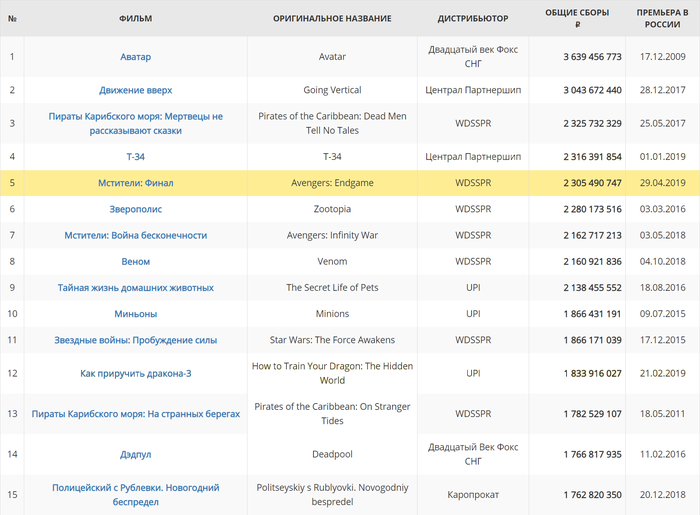Open «Полицейский с Рублевки. Новогодний беспредел» link

[x=135, y=494]
